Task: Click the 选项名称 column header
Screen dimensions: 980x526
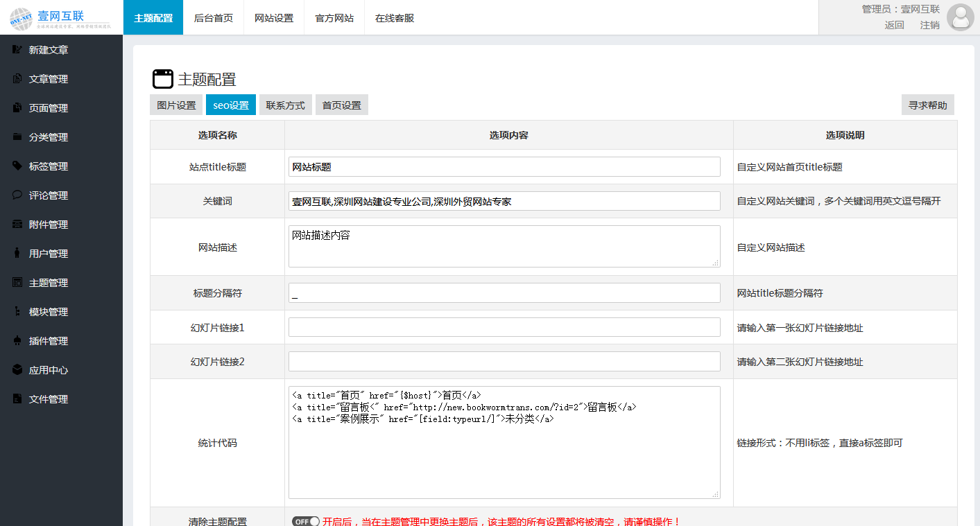Action: coord(217,135)
